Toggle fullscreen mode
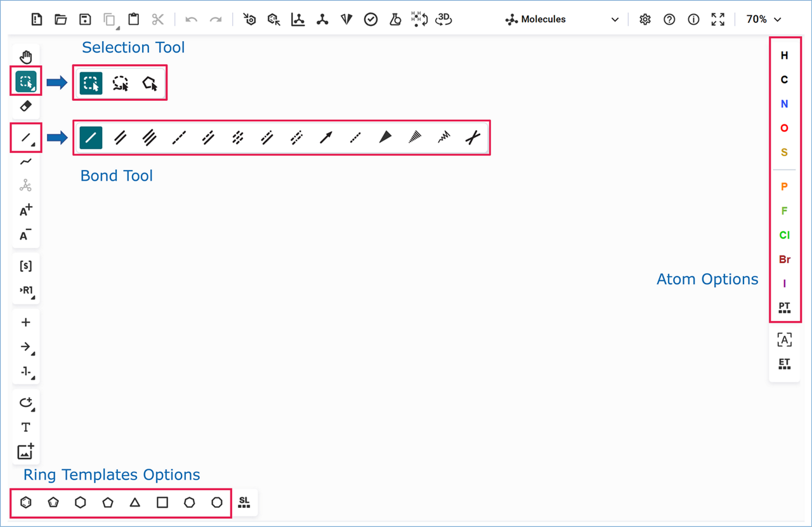Viewport: 812px width, 527px height. pos(717,19)
